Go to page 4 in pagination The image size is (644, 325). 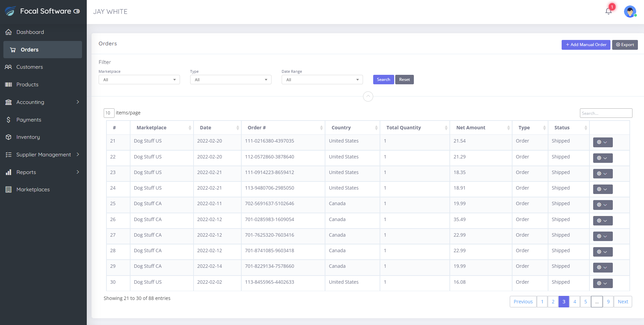pyautogui.click(x=575, y=302)
